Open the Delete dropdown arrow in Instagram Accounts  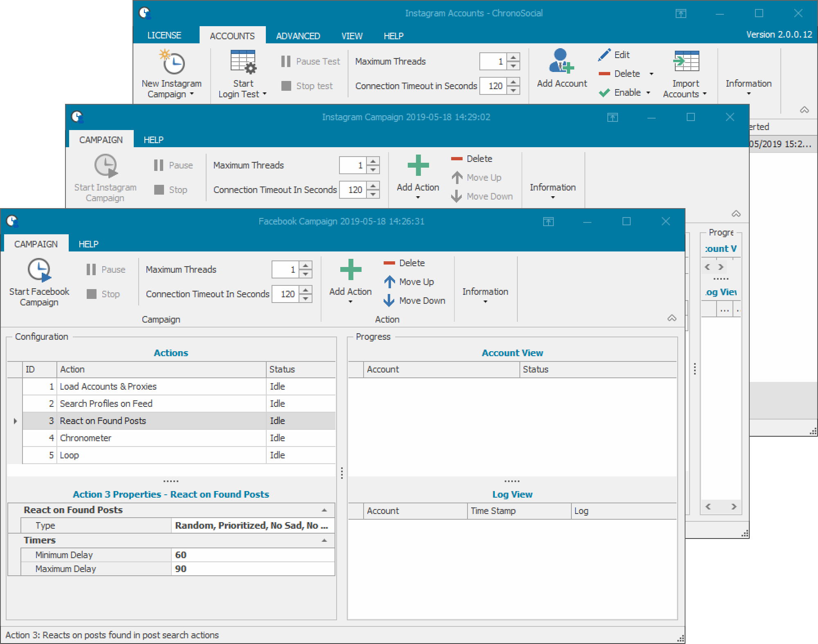click(652, 74)
